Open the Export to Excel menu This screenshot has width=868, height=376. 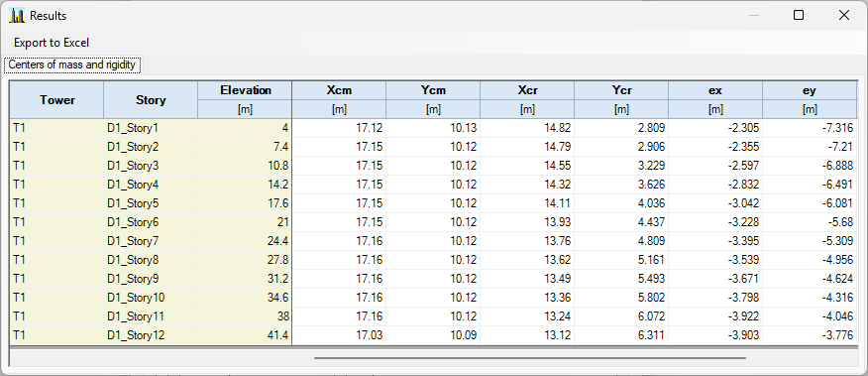[x=52, y=43]
